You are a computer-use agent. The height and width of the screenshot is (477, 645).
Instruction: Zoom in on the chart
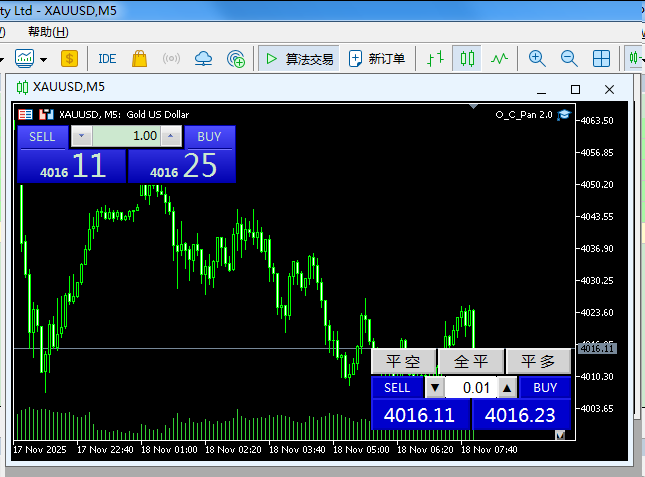(x=537, y=59)
